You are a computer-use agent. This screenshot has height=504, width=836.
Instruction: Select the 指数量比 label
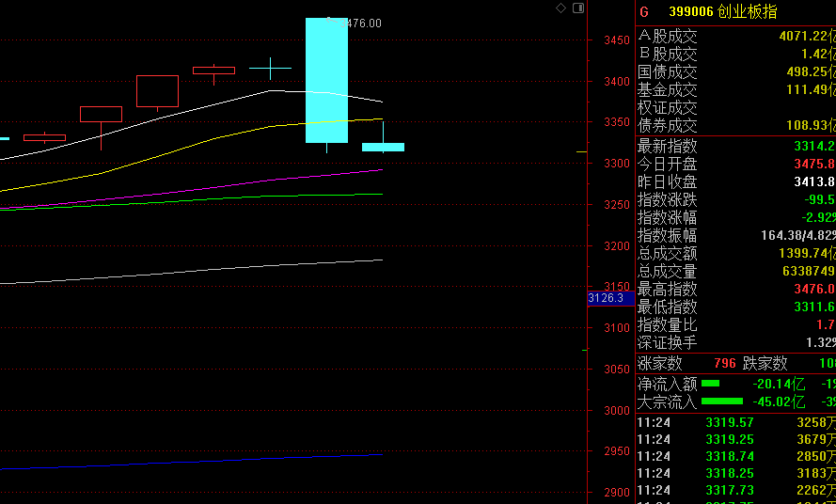(668, 324)
